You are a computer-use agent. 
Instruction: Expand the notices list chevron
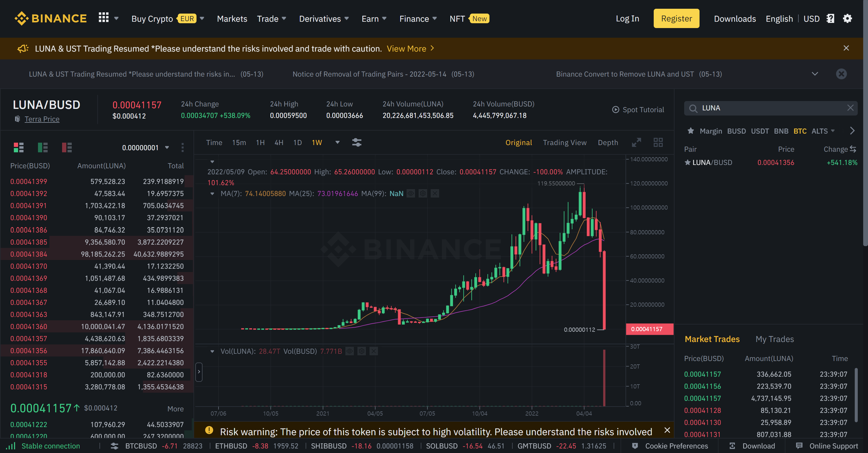(815, 74)
